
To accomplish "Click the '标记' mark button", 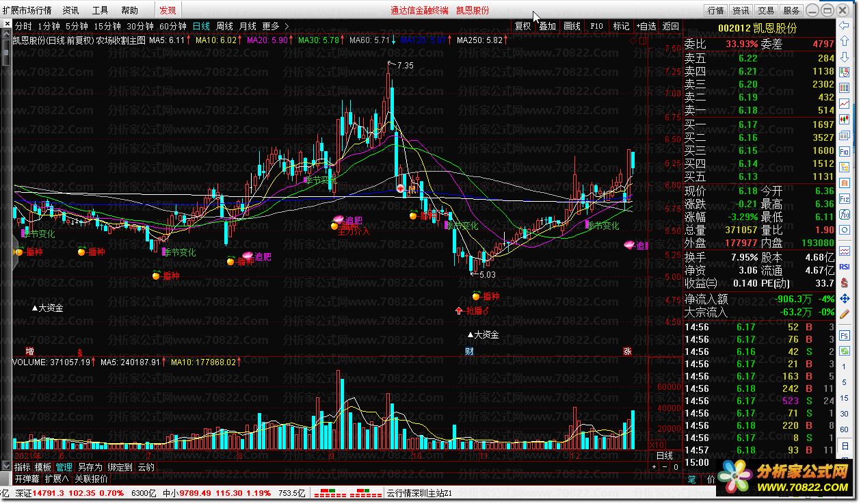I will coord(621,26).
